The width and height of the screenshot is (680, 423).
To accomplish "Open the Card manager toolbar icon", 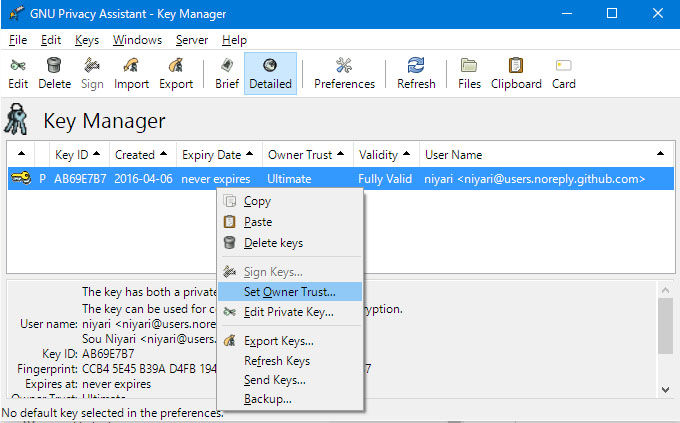I will [x=563, y=66].
